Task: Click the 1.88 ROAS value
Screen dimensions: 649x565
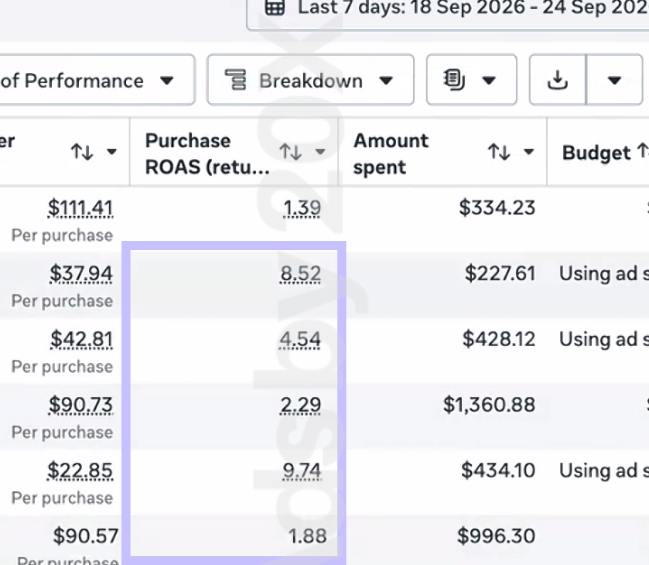Action: (308, 536)
